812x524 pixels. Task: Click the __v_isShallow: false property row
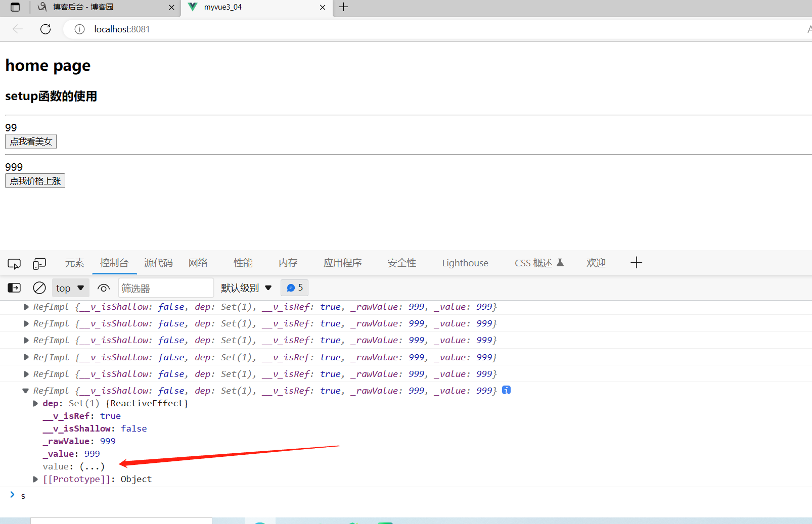click(x=95, y=428)
